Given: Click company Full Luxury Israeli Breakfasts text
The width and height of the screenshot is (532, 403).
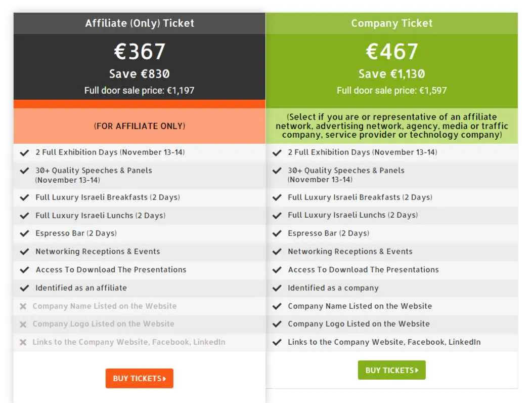Looking at the screenshot, I should (x=360, y=197).
